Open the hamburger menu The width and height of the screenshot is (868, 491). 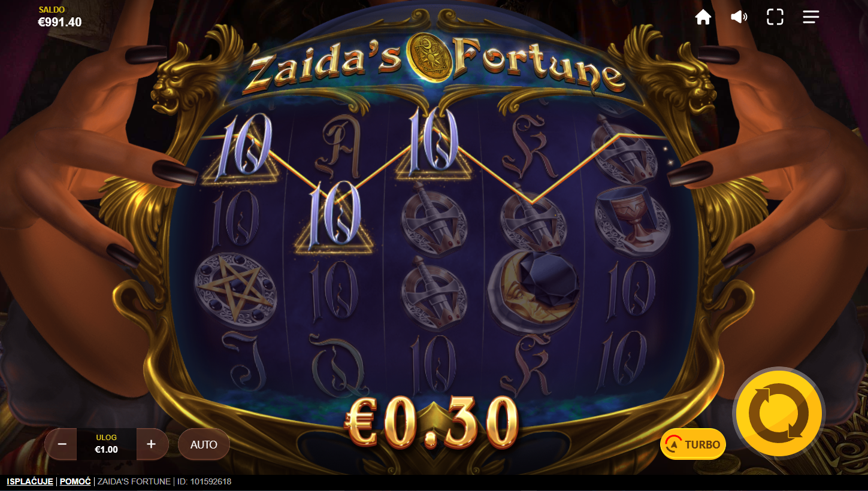(x=811, y=17)
